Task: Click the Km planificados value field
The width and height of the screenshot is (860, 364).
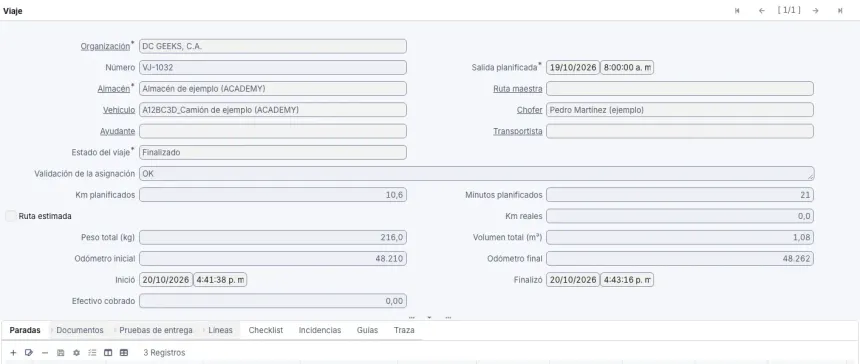Action: tap(273, 195)
